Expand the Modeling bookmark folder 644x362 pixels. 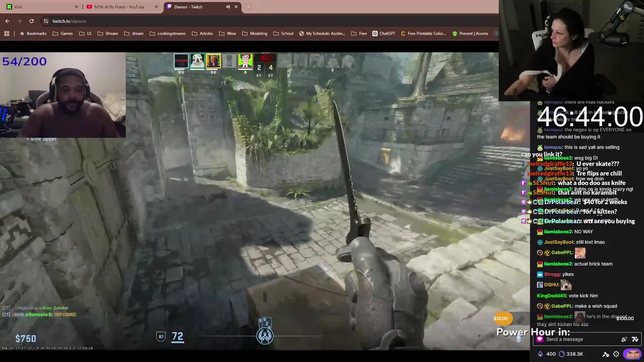pos(255,34)
